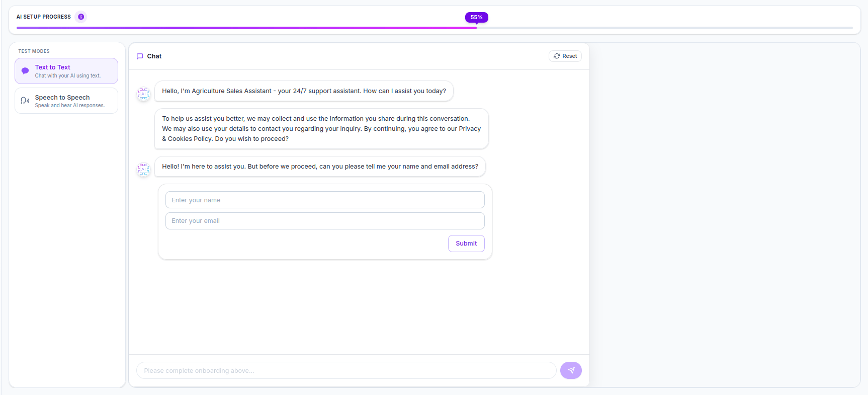Click the Enter your email field
This screenshot has width=868, height=395.
325,221
